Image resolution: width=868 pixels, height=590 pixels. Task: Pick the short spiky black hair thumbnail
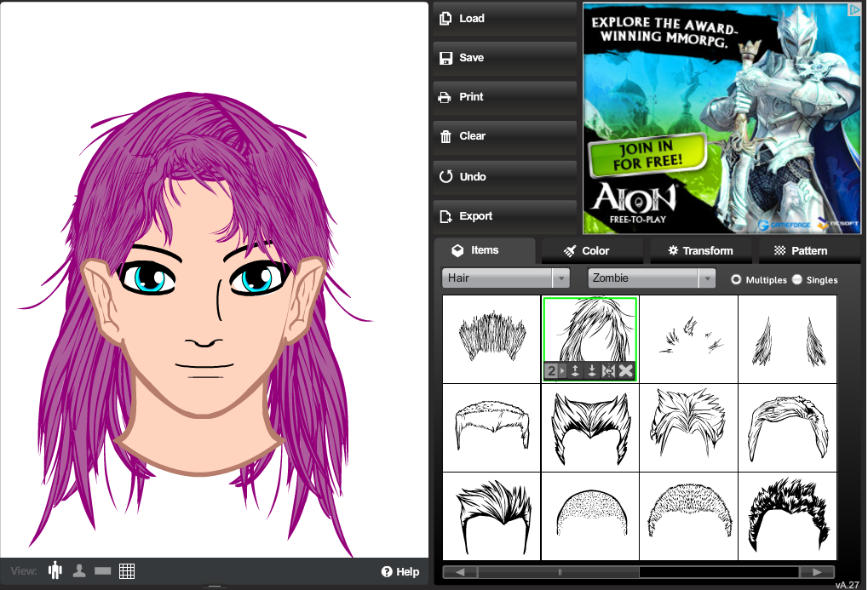tap(788, 517)
